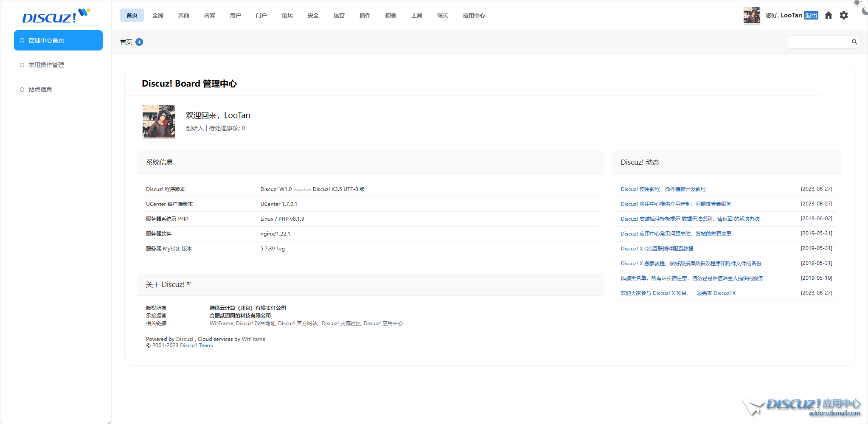
Task: Select the 首页 top navigation tab
Action: [132, 15]
